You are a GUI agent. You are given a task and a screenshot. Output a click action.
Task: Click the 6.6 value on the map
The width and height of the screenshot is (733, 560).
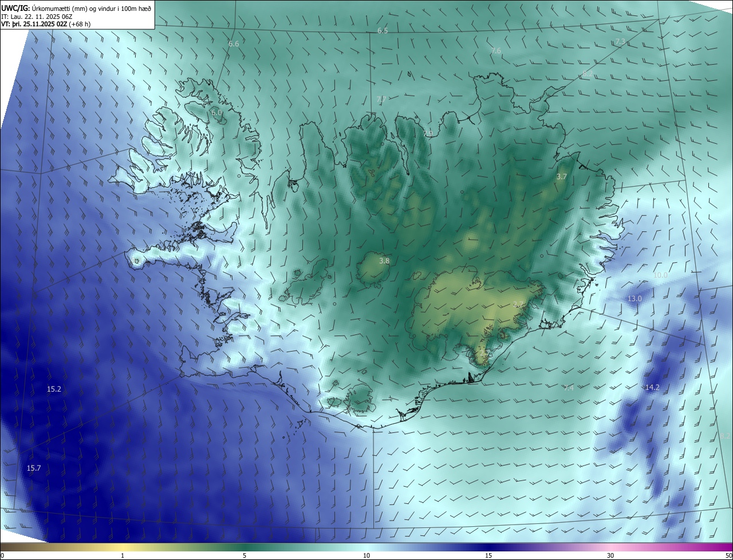[x=234, y=44]
